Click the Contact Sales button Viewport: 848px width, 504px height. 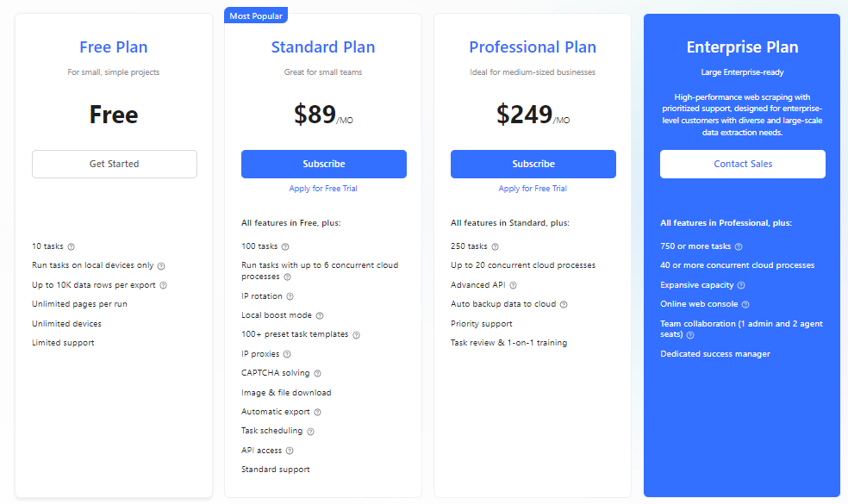click(743, 164)
